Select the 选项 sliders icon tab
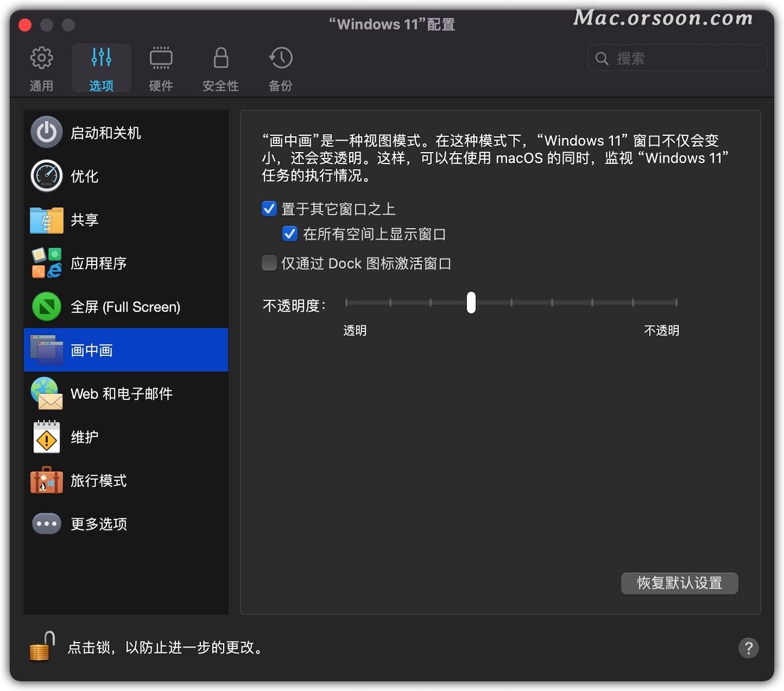This screenshot has width=784, height=691. click(x=101, y=68)
